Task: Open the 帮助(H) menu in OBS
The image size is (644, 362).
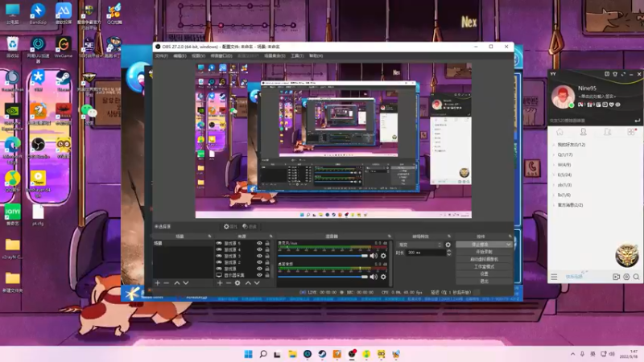Action: pos(316,56)
